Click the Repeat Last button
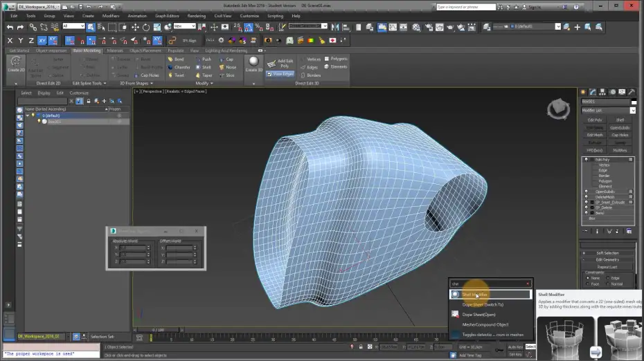Image resolution: width=644 pixels, height=361 pixels. pyautogui.click(x=607, y=267)
